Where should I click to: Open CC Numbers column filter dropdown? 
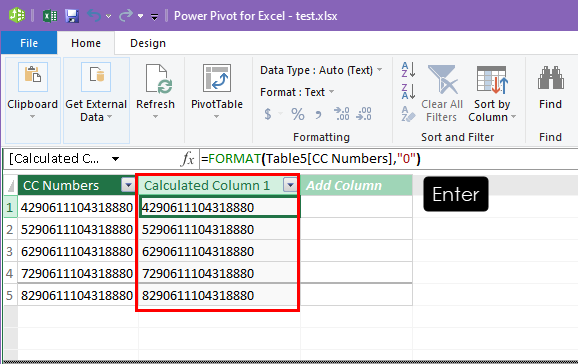click(128, 185)
